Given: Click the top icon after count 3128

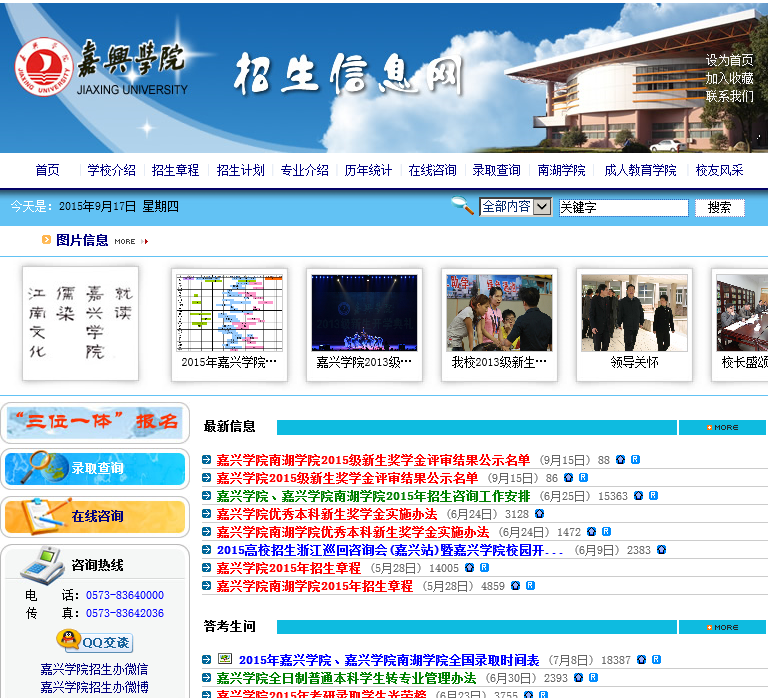Looking at the screenshot, I should 539,514.
